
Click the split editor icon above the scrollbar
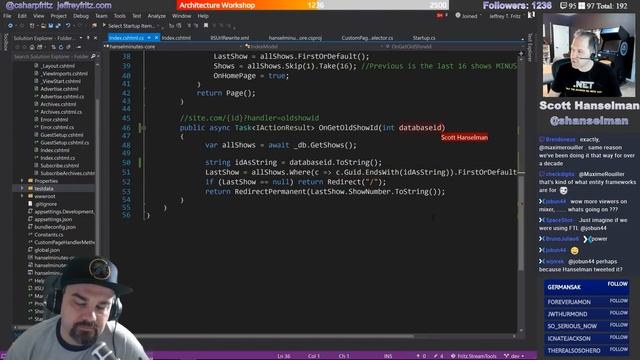pos(521,53)
